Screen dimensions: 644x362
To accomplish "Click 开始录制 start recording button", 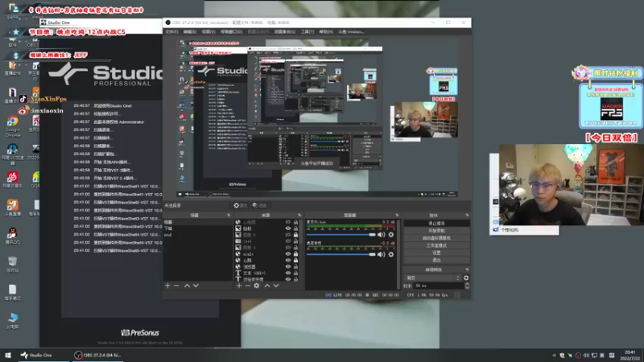I will 436,231.
